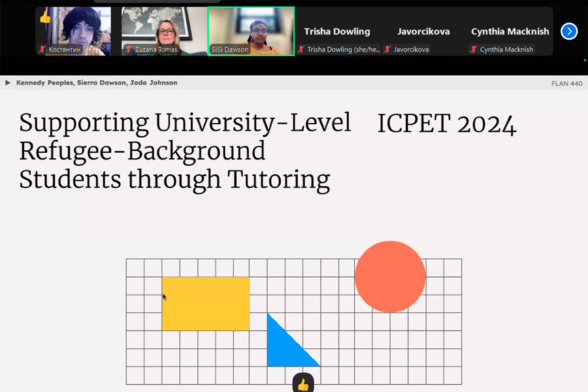Select Zuzana Tomas's video thumbnail
Viewport: 588px width, 392px height.
(164, 31)
